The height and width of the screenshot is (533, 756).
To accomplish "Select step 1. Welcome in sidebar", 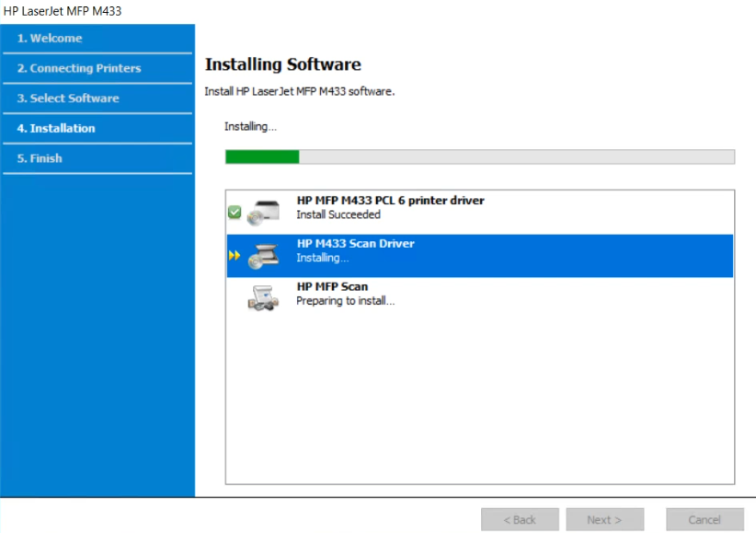I will (x=97, y=38).
